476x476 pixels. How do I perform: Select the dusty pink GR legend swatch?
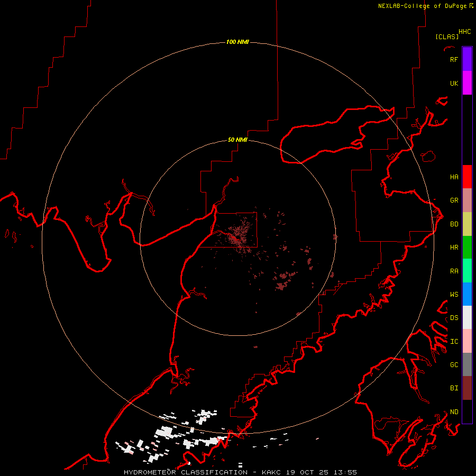pos(467,200)
